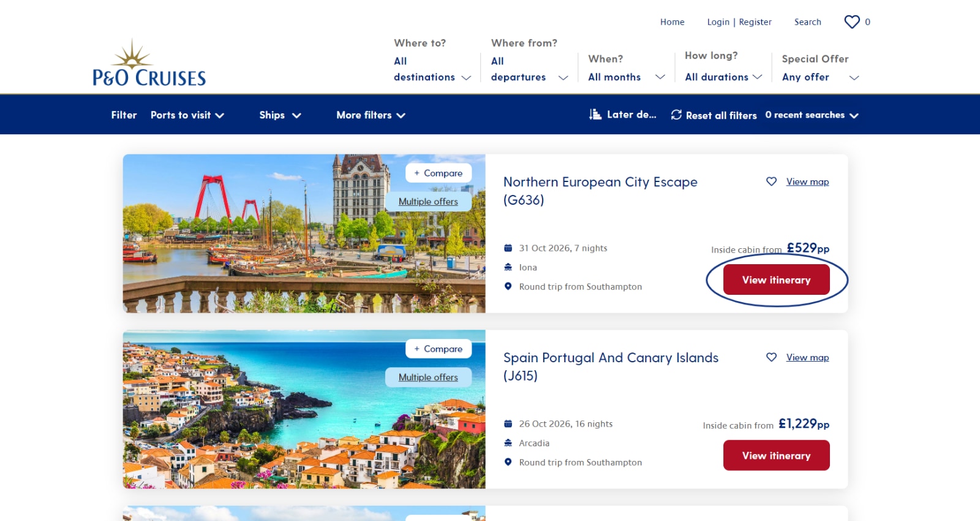Click the Filter label in the blue bar

(x=124, y=115)
